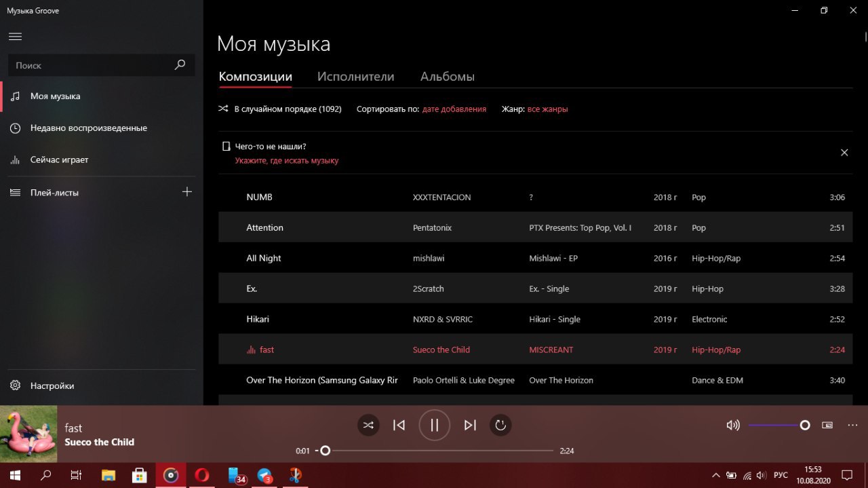Image resolution: width=868 pixels, height=488 pixels.
Task: Open Task View on taskbar
Action: pos(77,475)
